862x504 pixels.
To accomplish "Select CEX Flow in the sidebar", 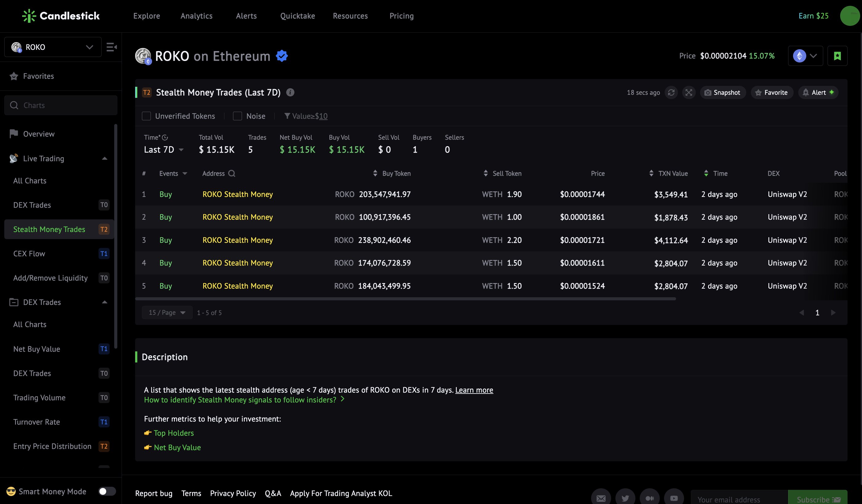I will click(29, 254).
